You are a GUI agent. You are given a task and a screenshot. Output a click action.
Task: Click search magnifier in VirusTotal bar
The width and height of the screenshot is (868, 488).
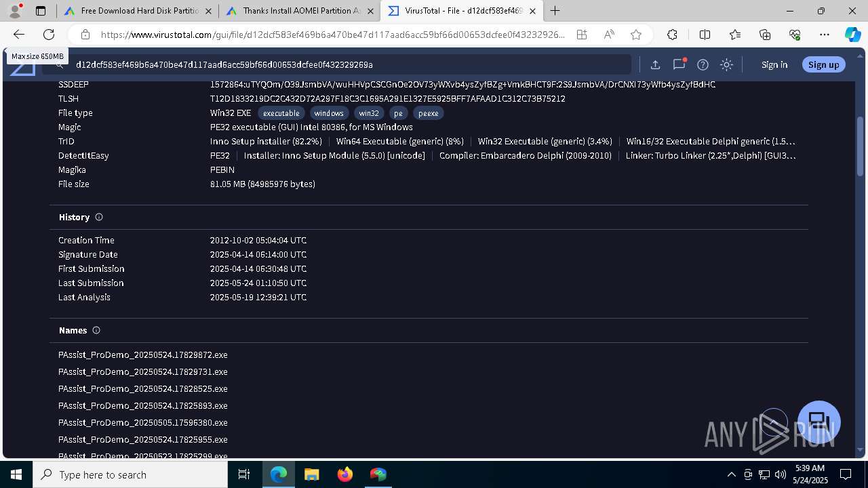[x=60, y=65]
